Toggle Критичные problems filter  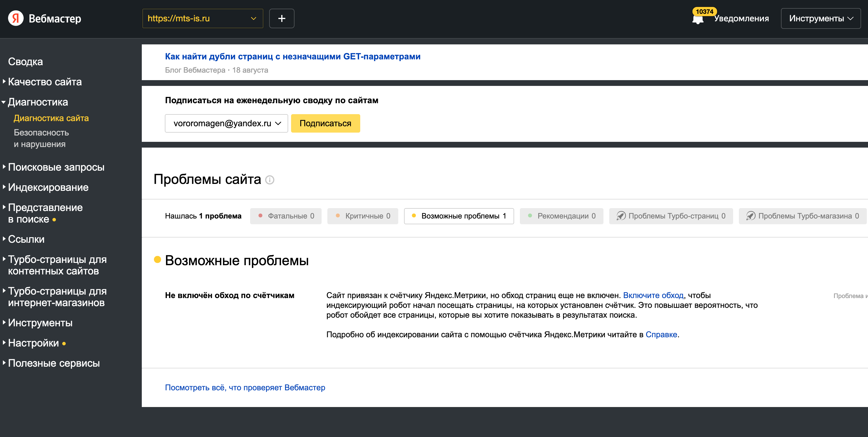pyautogui.click(x=363, y=216)
